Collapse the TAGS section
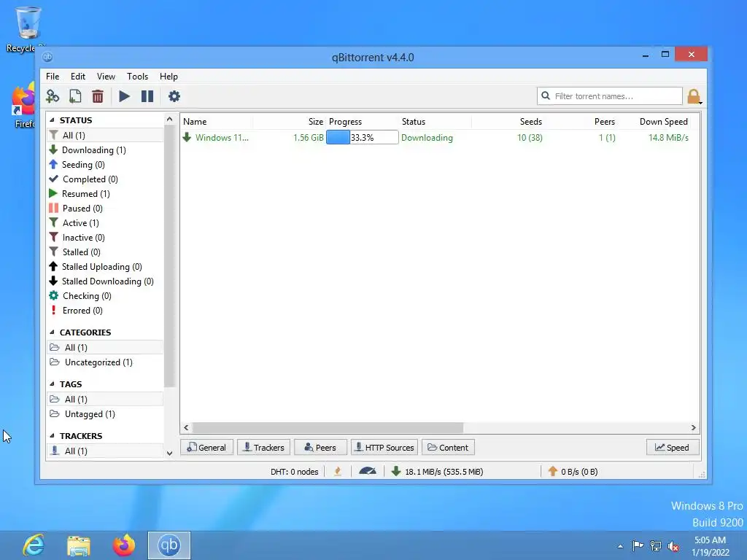 [x=53, y=384]
